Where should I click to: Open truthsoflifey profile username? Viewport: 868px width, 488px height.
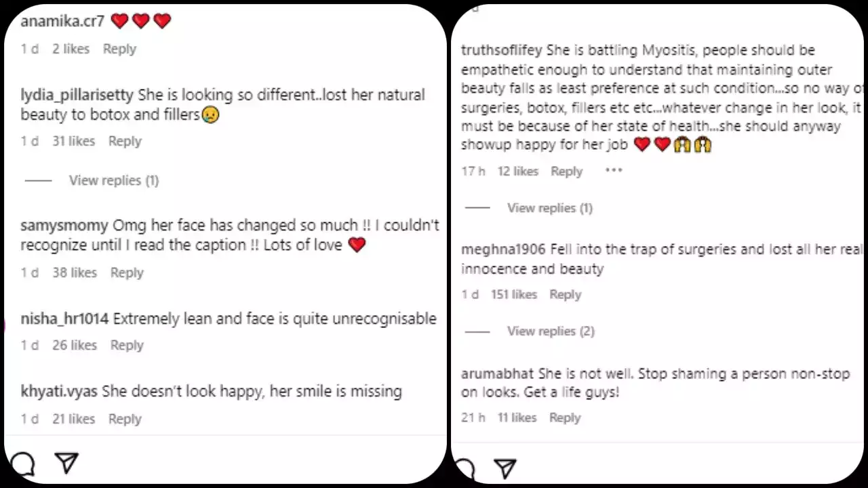502,50
